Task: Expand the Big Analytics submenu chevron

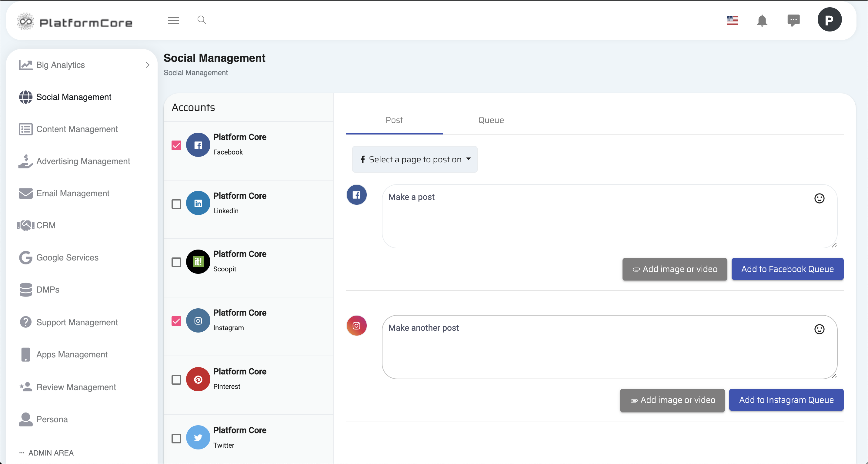Action: 147,65
